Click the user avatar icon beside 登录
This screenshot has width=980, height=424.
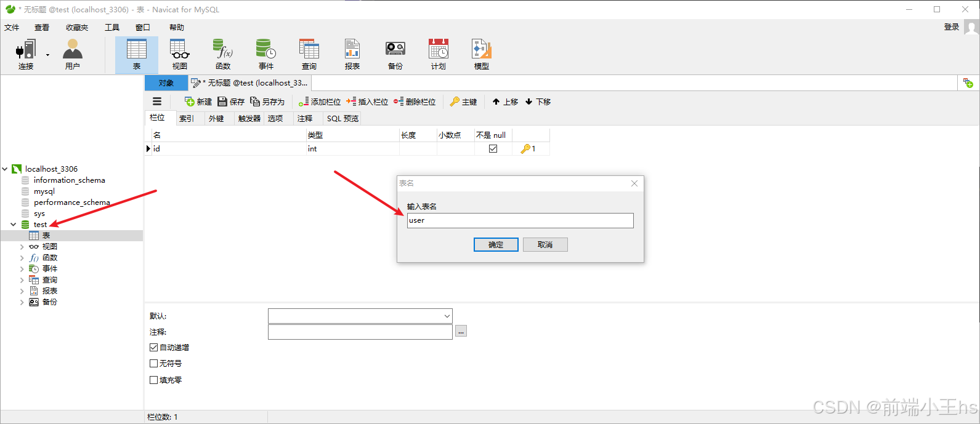[x=971, y=28]
